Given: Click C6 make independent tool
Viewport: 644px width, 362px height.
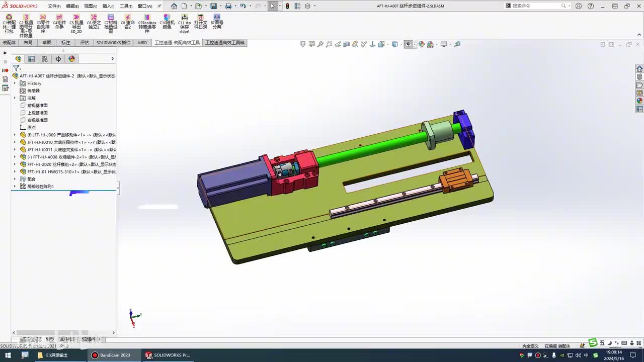Looking at the screenshot, I should (94, 22).
